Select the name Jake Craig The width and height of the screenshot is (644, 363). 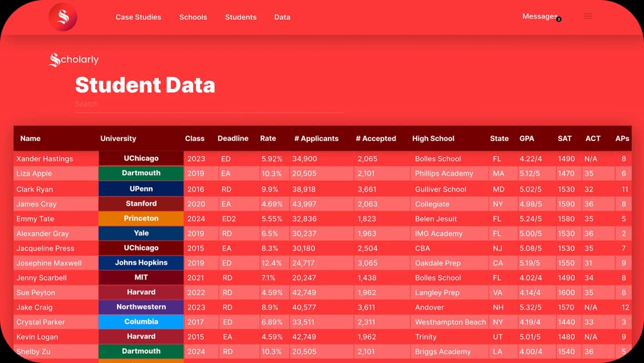point(34,307)
